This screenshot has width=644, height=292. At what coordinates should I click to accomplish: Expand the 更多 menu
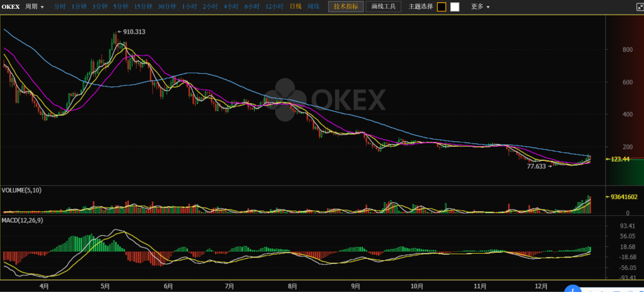click(480, 7)
